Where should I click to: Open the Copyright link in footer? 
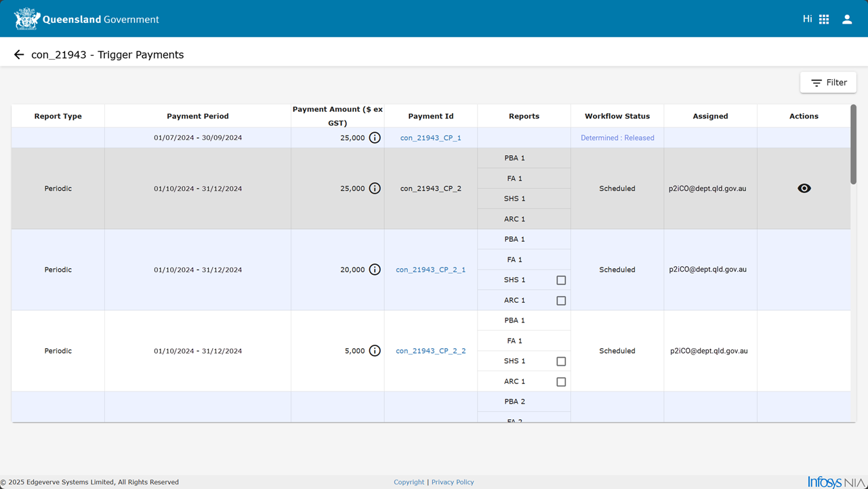(x=409, y=482)
